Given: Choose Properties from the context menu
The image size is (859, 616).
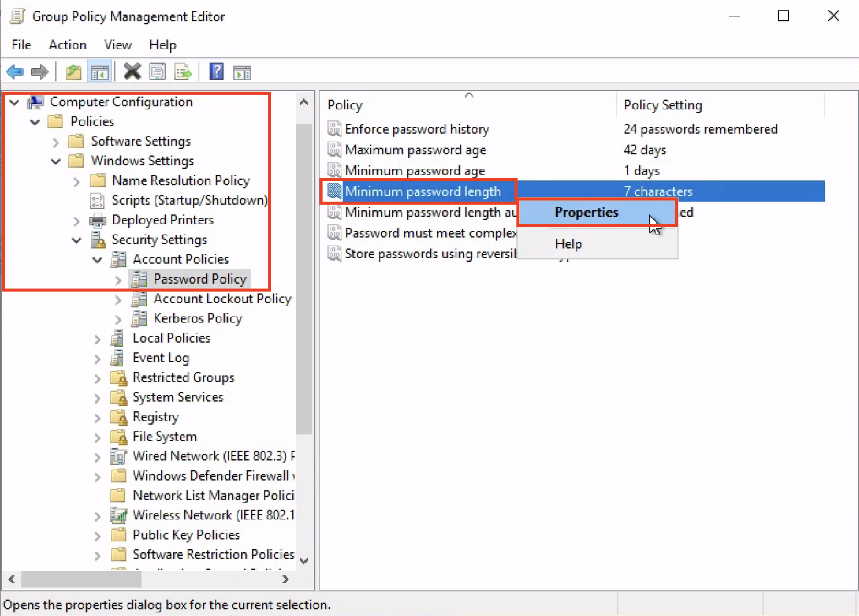Looking at the screenshot, I should (x=597, y=213).
